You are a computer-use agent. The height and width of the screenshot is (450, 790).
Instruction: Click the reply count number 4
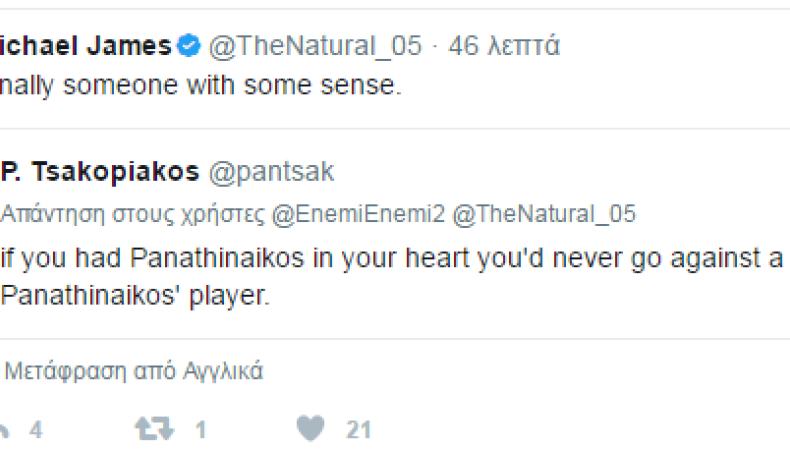(x=35, y=430)
